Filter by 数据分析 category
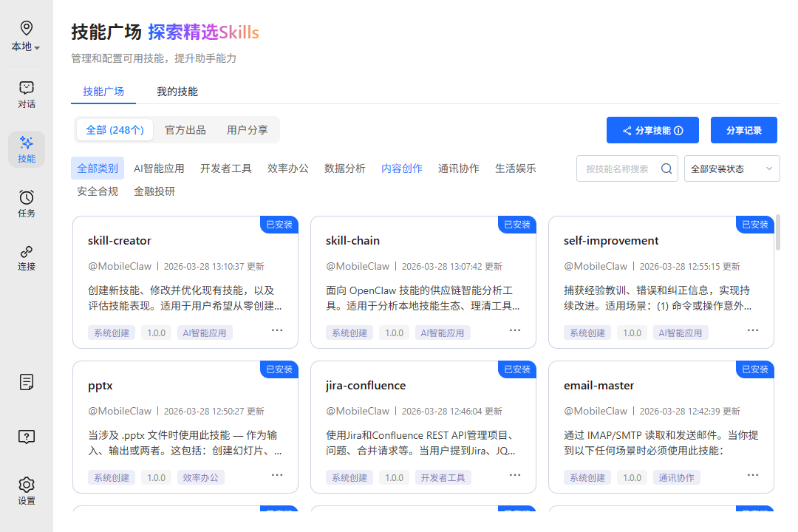This screenshot has width=798, height=532. 345,168
